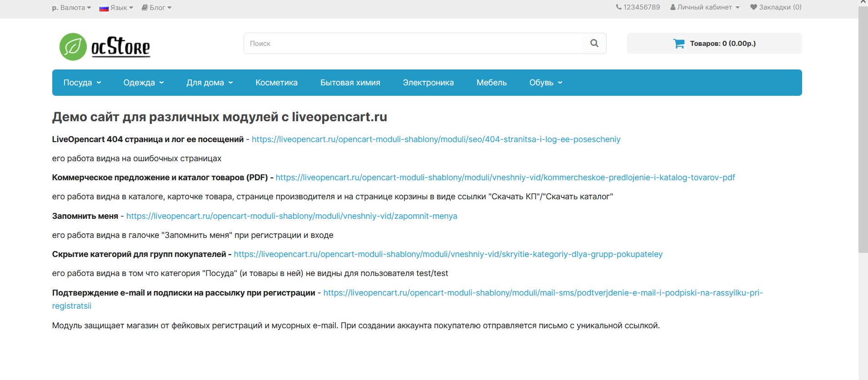Click the shopping cart icon
The height and width of the screenshot is (380, 868).
678,44
